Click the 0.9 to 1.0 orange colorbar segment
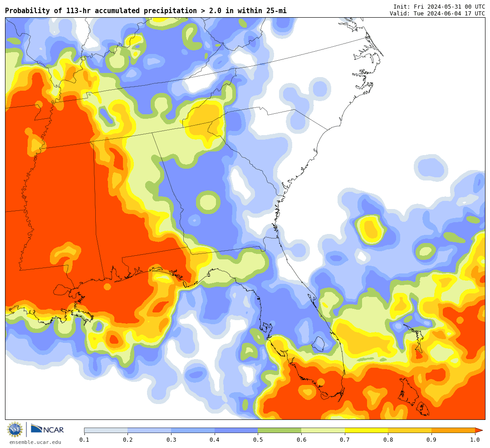 [x=453, y=430]
